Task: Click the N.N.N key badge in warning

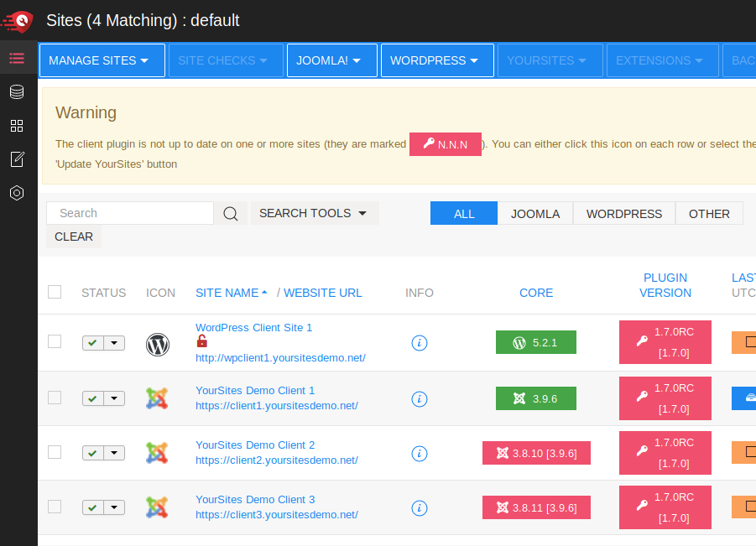Action: (446, 144)
